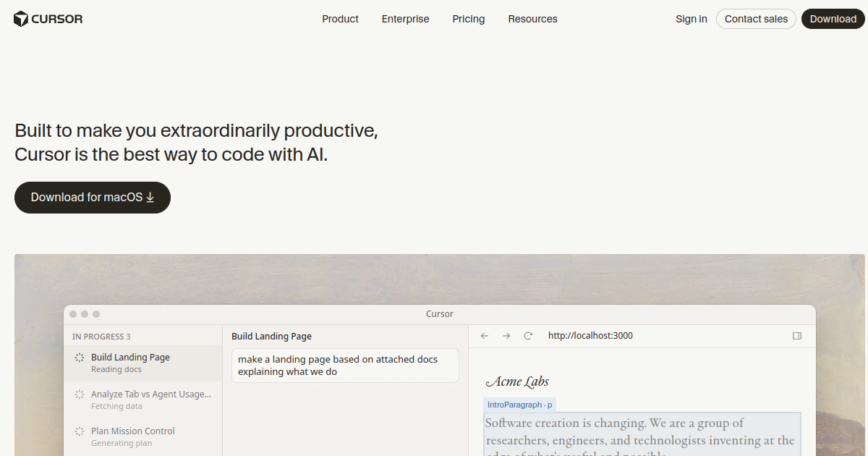This screenshot has height=456, width=868.
Task: Click the Cursor cube logo icon
Action: [x=20, y=19]
